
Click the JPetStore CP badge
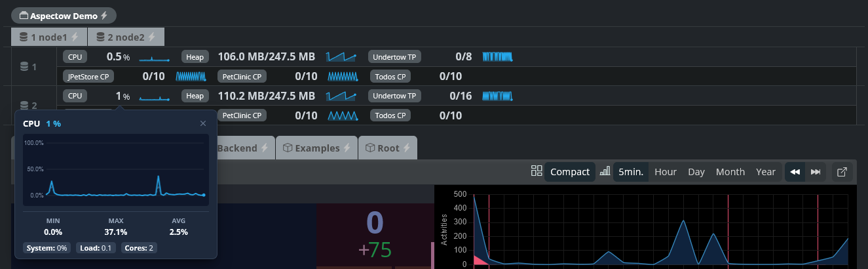pos(88,77)
